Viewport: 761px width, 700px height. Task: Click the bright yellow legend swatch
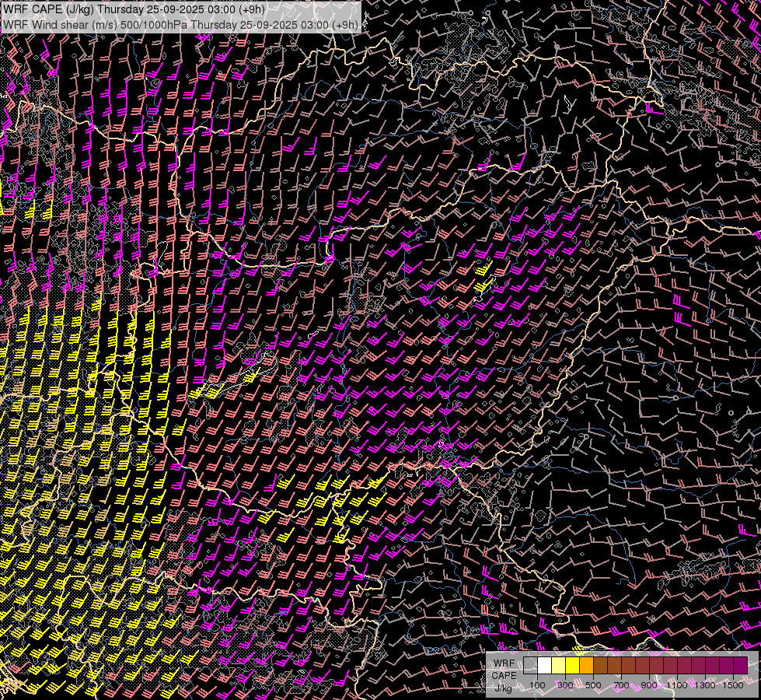tap(572, 665)
